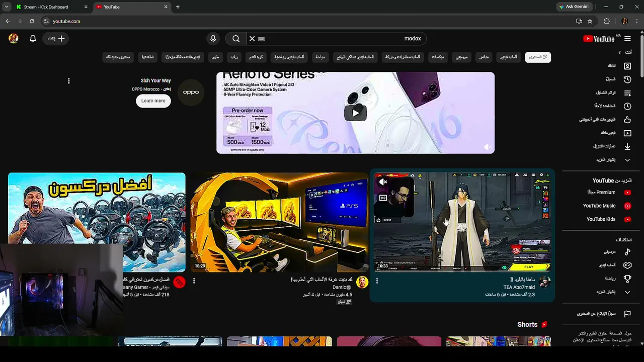Select the Tourism (سياحة) filter chip

pyautogui.click(x=320, y=57)
